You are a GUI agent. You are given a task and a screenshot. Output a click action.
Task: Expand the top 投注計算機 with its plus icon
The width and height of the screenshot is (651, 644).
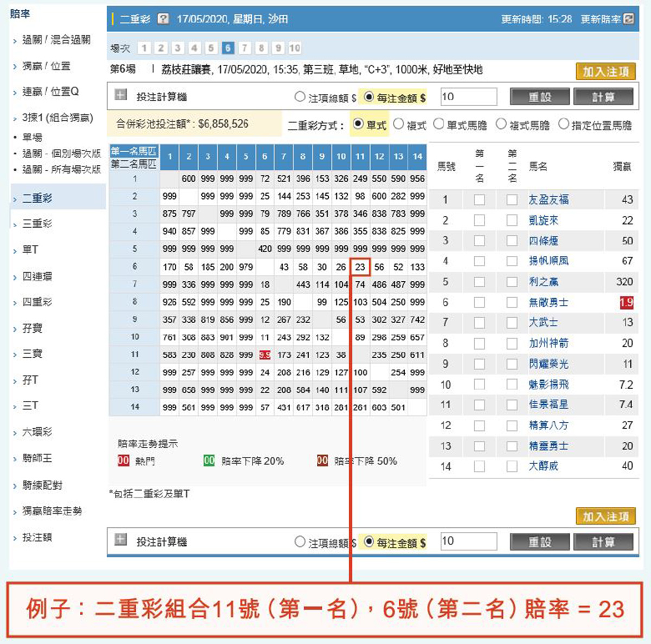pyautogui.click(x=120, y=95)
